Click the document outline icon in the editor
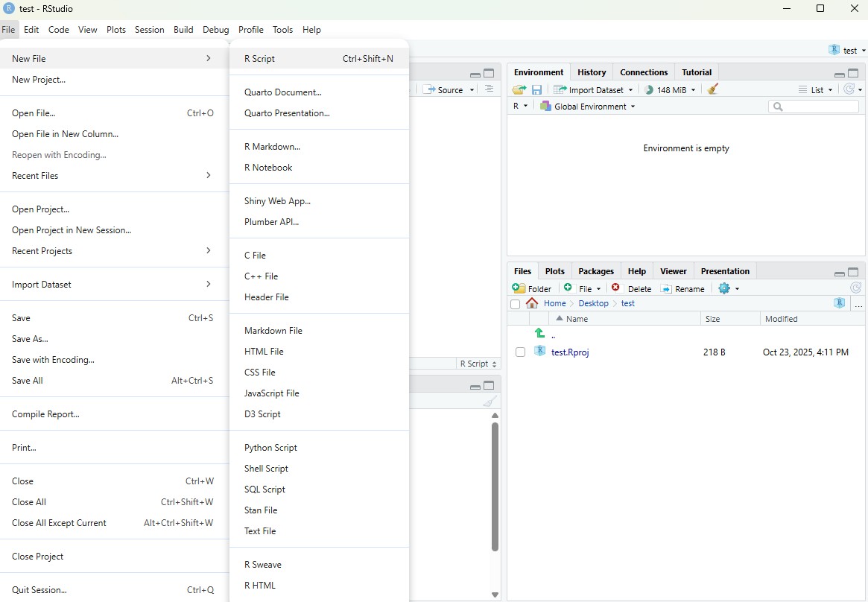The image size is (868, 602). (x=489, y=89)
